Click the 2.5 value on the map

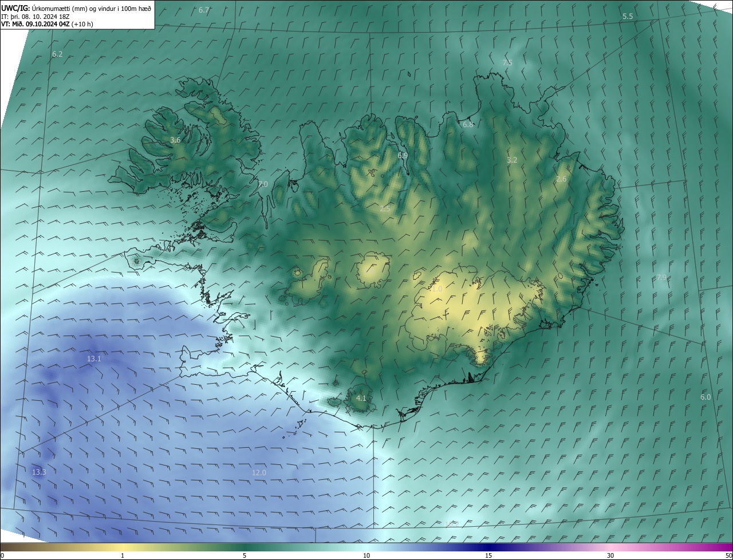[x=385, y=209]
